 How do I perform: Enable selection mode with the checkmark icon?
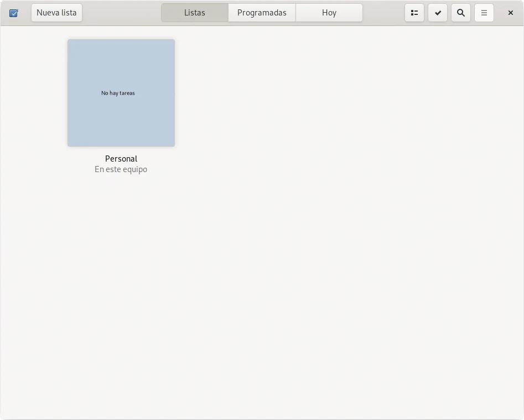click(438, 13)
